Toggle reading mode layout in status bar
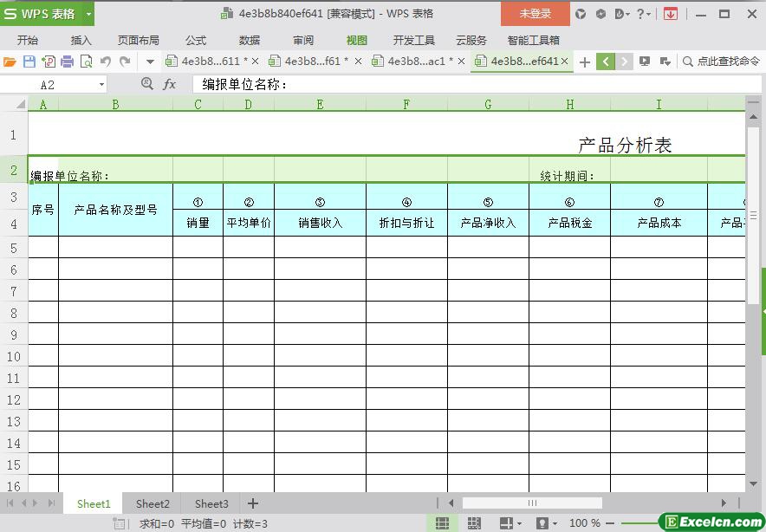The height and width of the screenshot is (532, 766). 506,523
